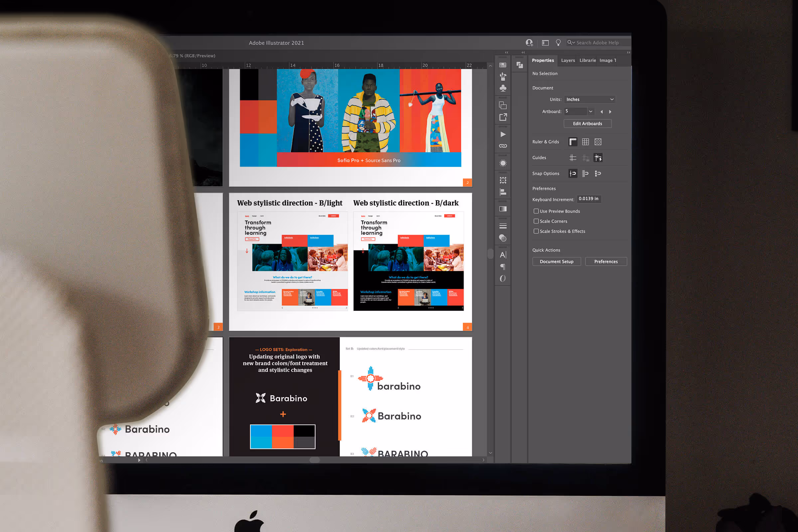Toggle the show grid icon
Image resolution: width=798 pixels, height=532 pixels.
pyautogui.click(x=585, y=142)
